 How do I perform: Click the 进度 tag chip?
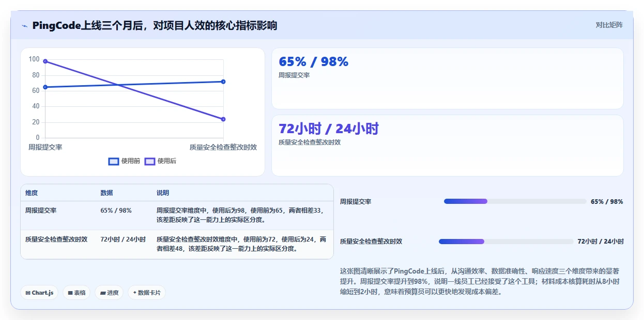[109, 293]
